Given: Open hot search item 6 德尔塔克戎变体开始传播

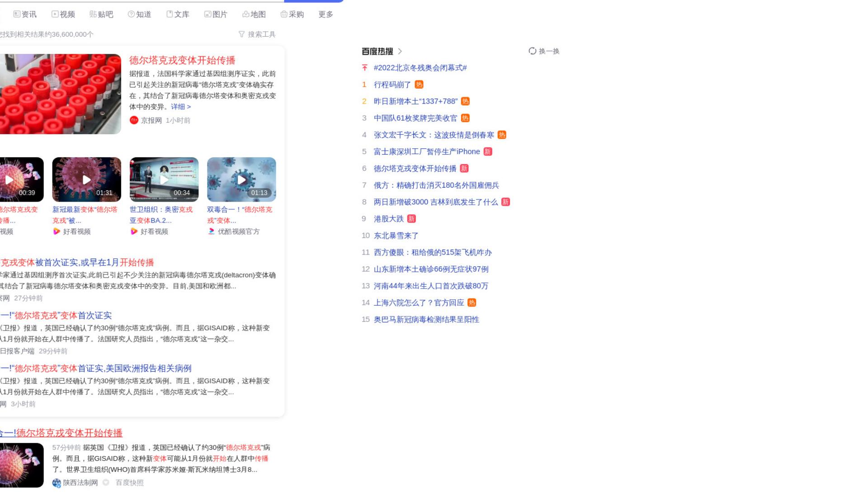Looking at the screenshot, I should tap(415, 168).
